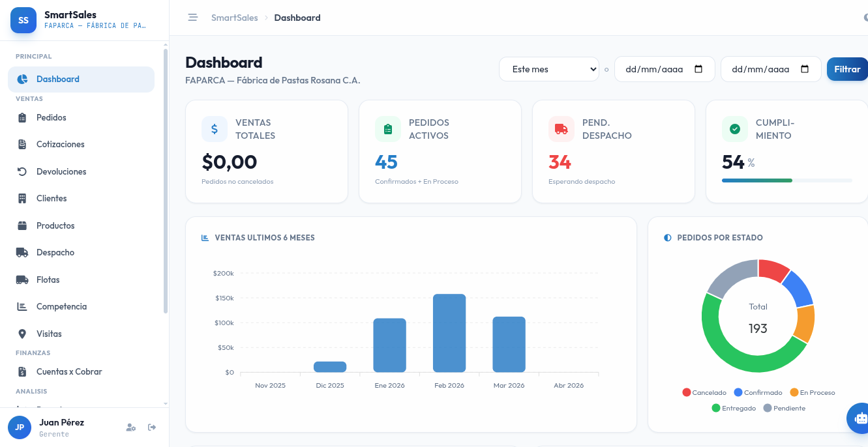Toggle the Pendiente legend swatch
Screen dimensions: 868x447
[x=768, y=408]
